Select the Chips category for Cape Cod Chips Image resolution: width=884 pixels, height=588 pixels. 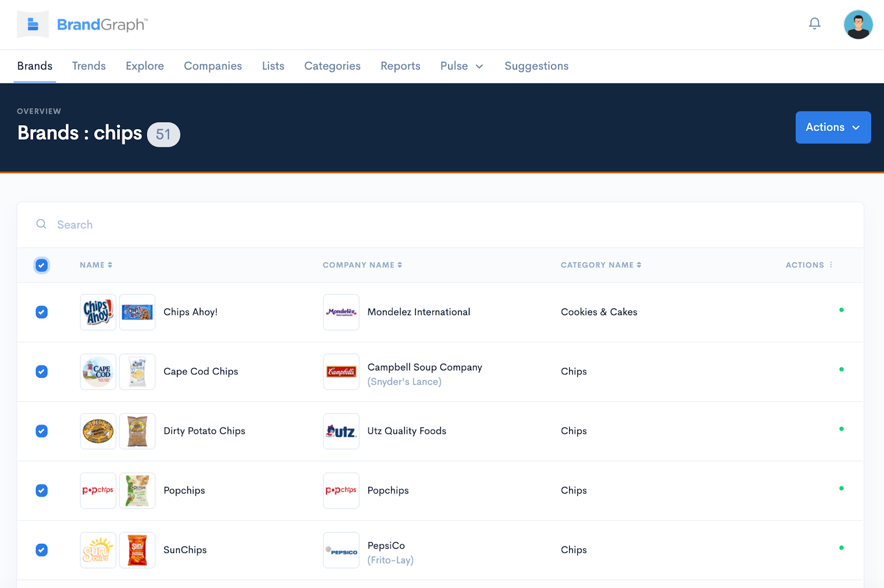tap(573, 372)
